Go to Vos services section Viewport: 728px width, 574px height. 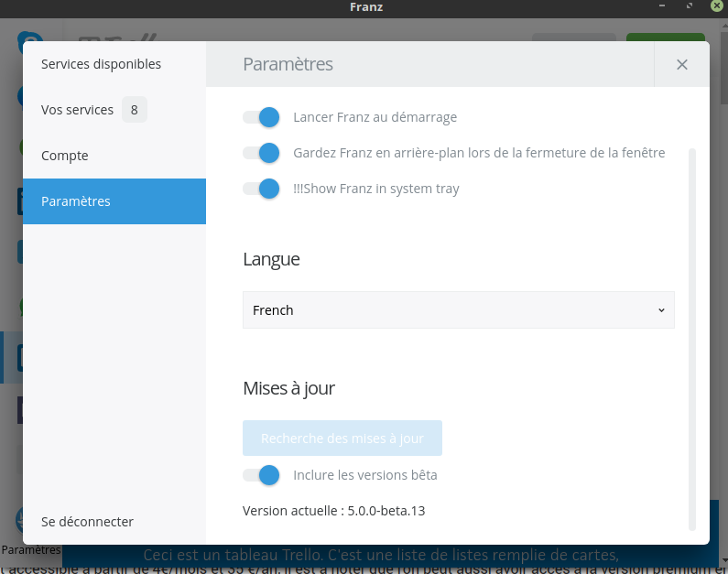click(x=78, y=110)
